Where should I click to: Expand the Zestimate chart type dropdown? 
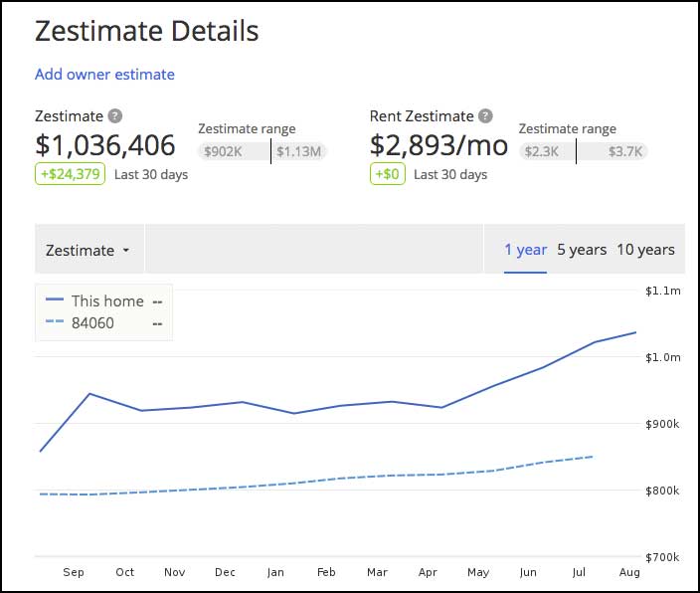coord(88,250)
